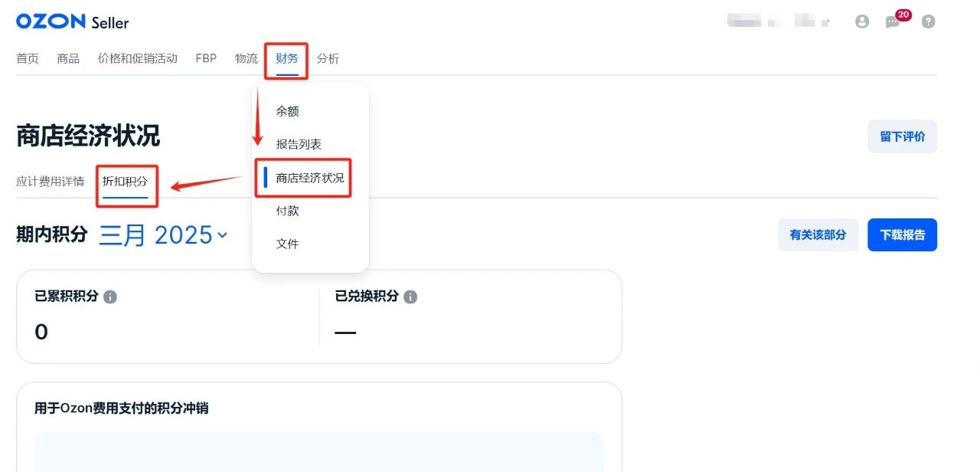Open the user account profile icon
Viewport: 980px width, 472px height.
tap(862, 21)
